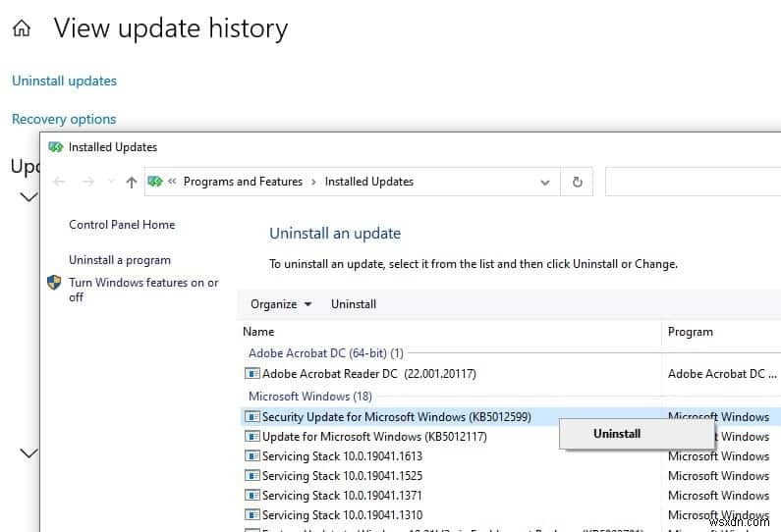Collapse lower update history section chevron
Screen dimensions: 781x532
(x=28, y=452)
